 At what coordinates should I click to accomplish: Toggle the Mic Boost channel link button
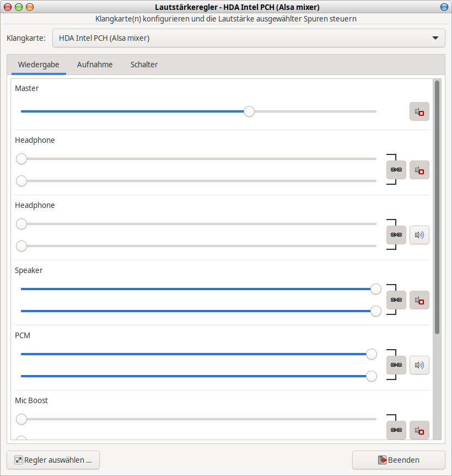[x=396, y=430]
